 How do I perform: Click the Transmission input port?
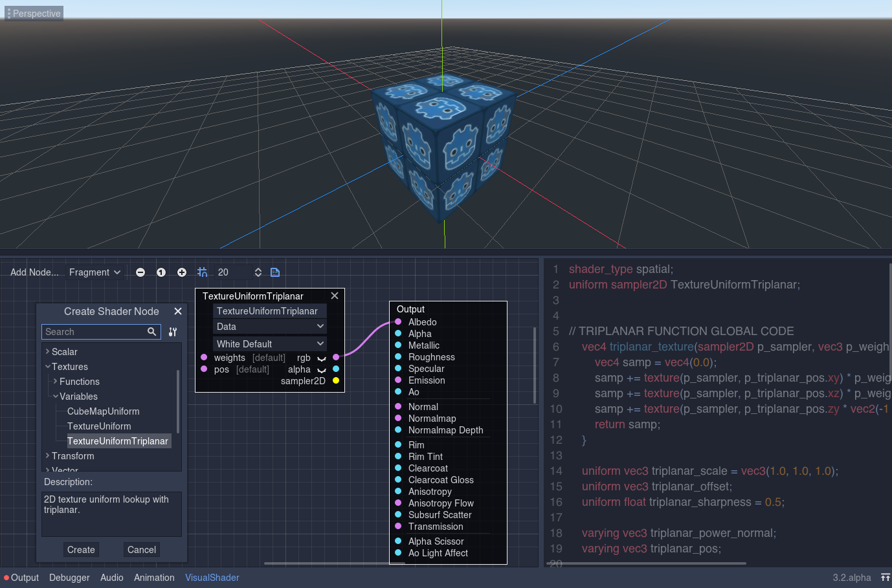click(x=398, y=526)
